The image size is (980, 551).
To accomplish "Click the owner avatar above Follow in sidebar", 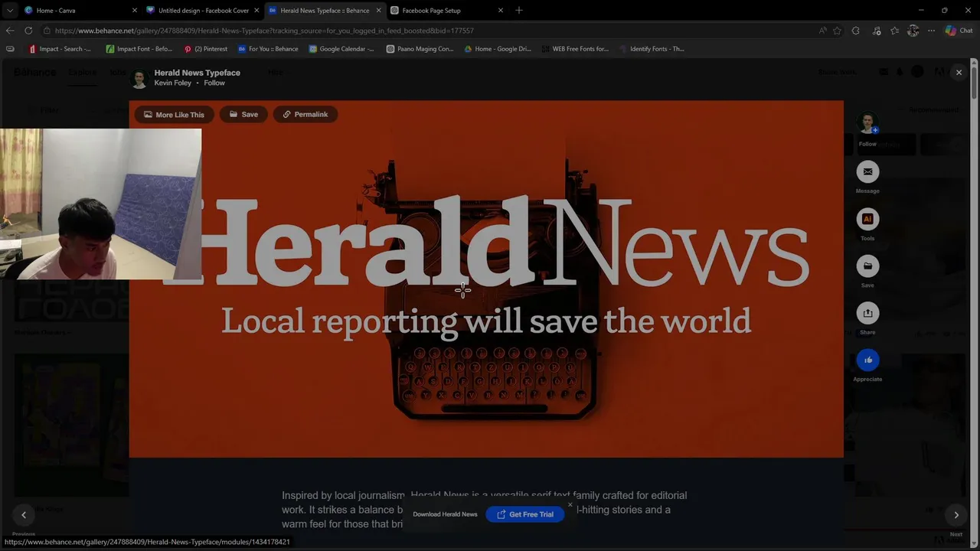I will tap(867, 123).
